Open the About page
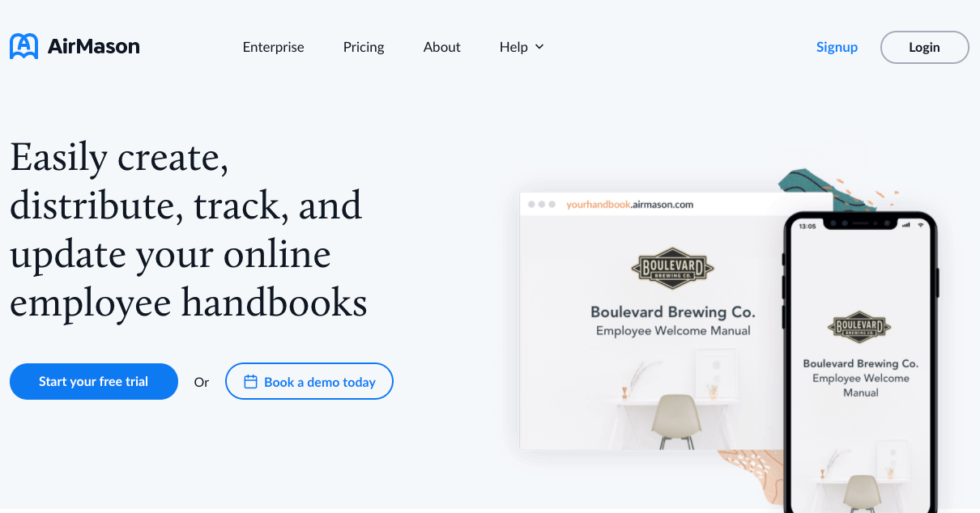Image resolution: width=980 pixels, height=513 pixels. 442,47
